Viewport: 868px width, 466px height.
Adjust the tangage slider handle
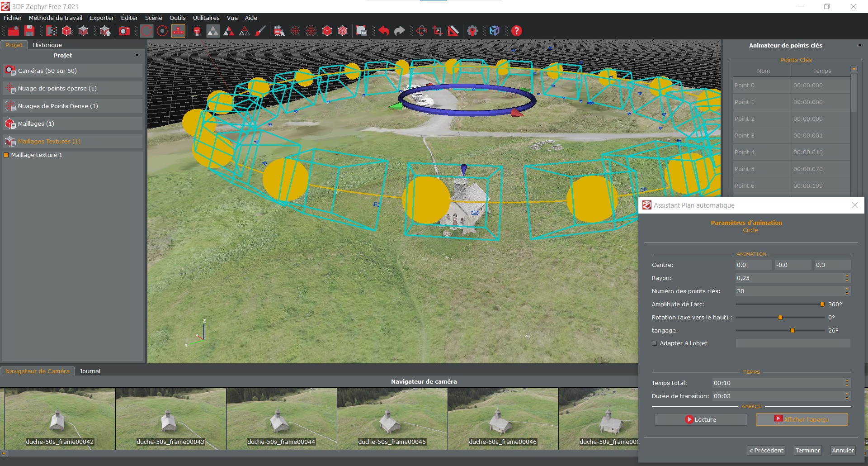tap(793, 331)
